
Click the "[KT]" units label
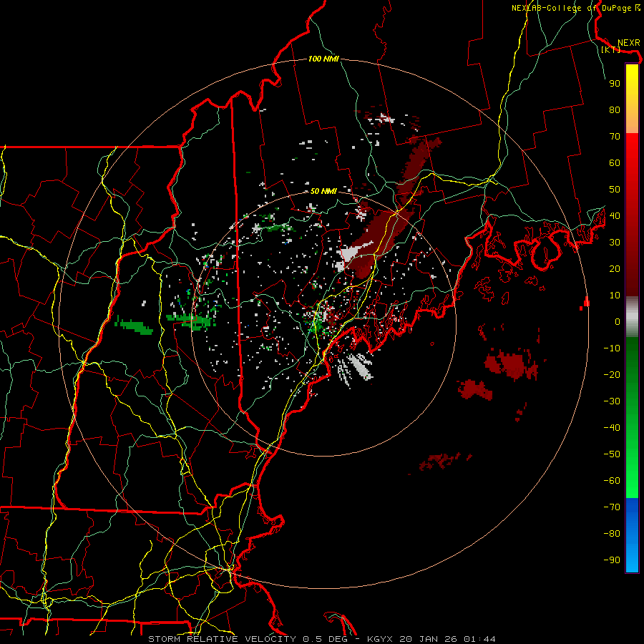tap(611, 49)
